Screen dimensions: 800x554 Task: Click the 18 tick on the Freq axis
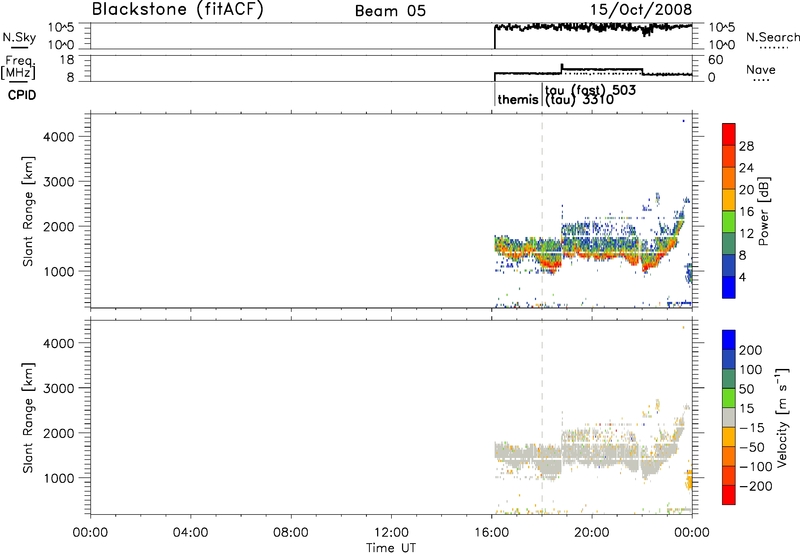click(67, 60)
